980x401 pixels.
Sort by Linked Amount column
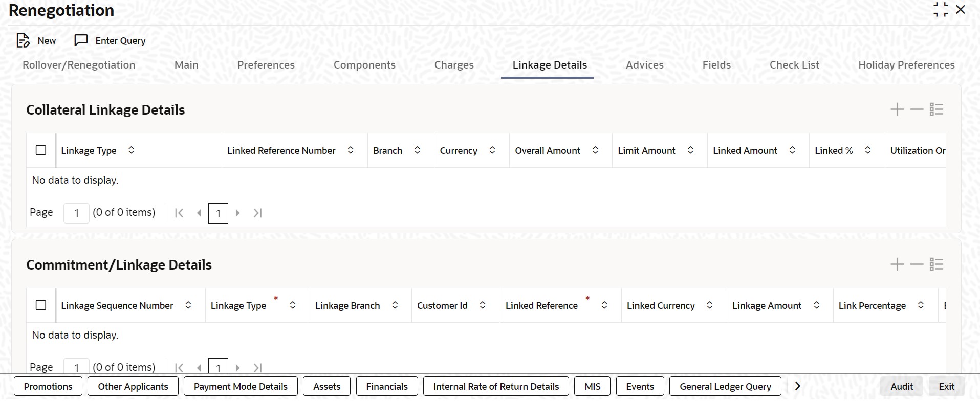point(793,150)
